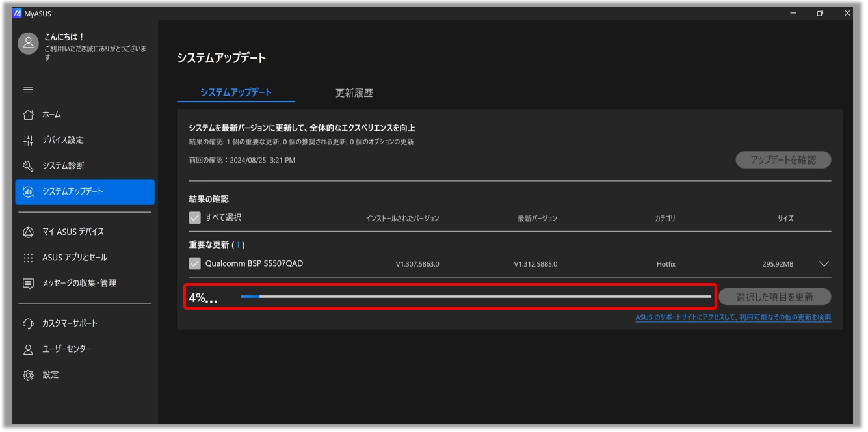
Task: Click the ホーム house icon
Action: tap(28, 115)
